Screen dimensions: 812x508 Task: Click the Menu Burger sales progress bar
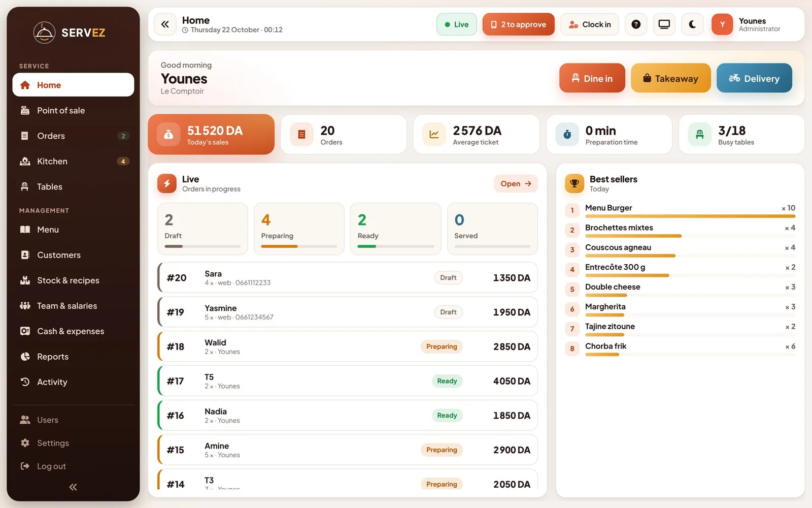click(690, 216)
